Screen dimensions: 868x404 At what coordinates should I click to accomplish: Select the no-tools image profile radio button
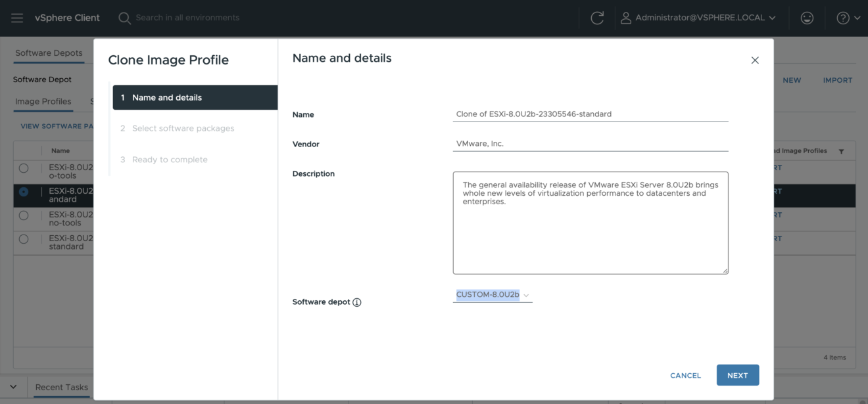[24, 215]
